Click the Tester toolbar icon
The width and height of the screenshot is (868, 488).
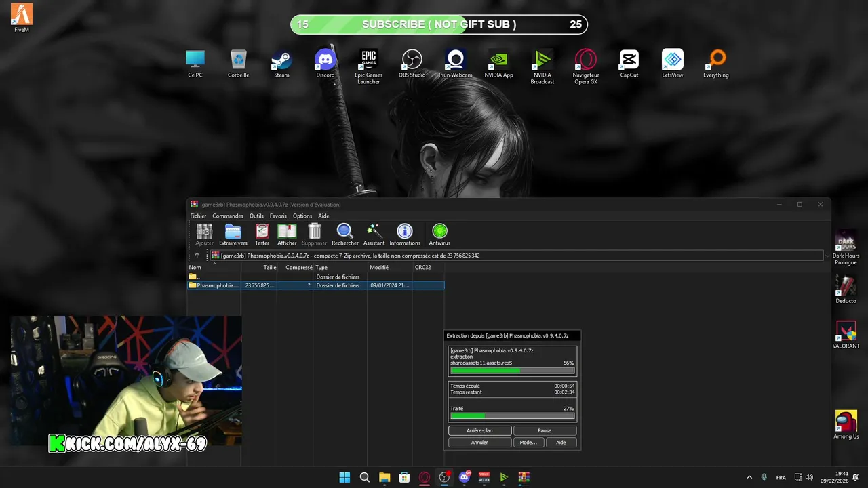click(x=262, y=235)
